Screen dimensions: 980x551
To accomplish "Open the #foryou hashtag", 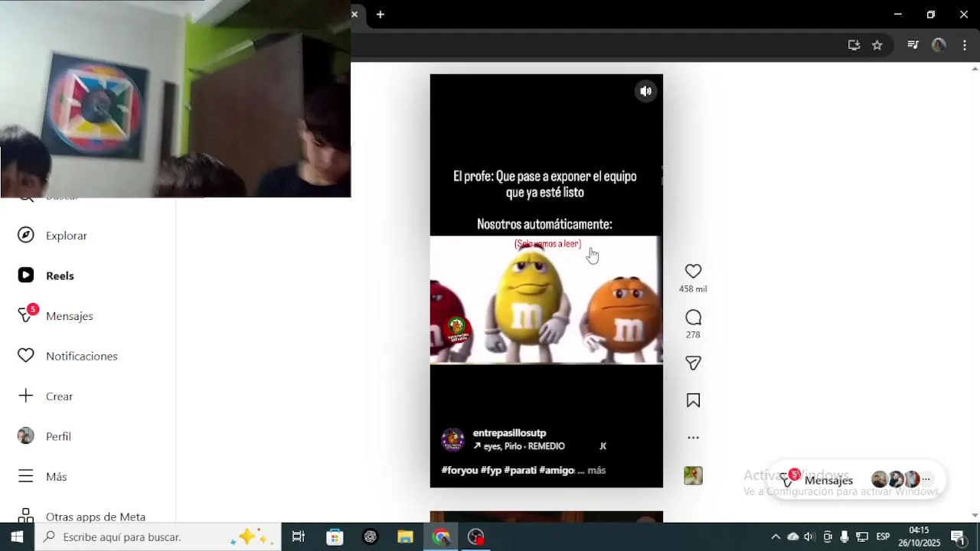I will (459, 470).
